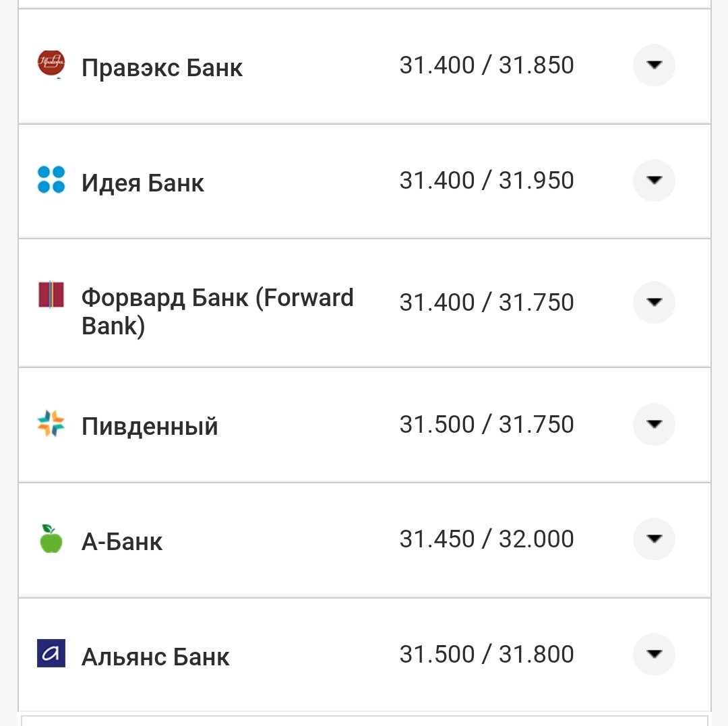The image size is (728, 726).
Task: Click the Идея Банк blue dots logo
Action: point(51,180)
